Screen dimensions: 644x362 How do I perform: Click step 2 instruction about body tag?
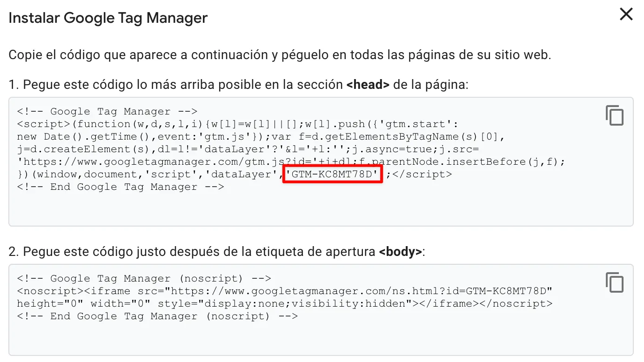217,252
